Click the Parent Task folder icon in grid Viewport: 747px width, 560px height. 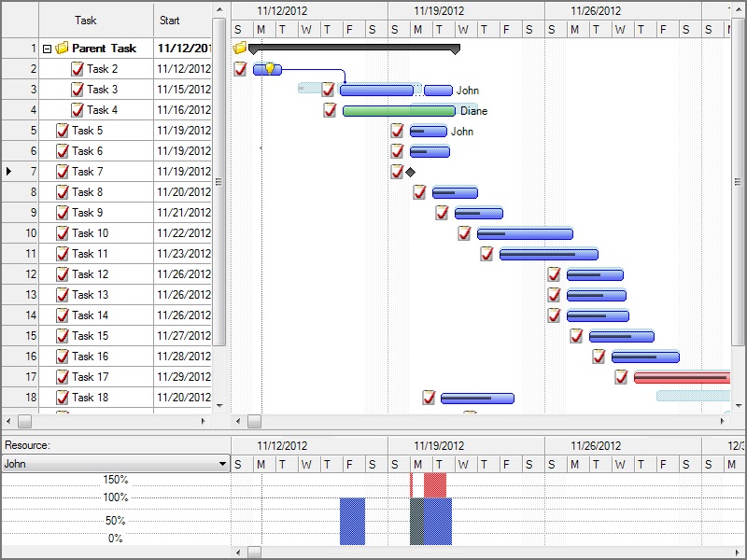62,49
